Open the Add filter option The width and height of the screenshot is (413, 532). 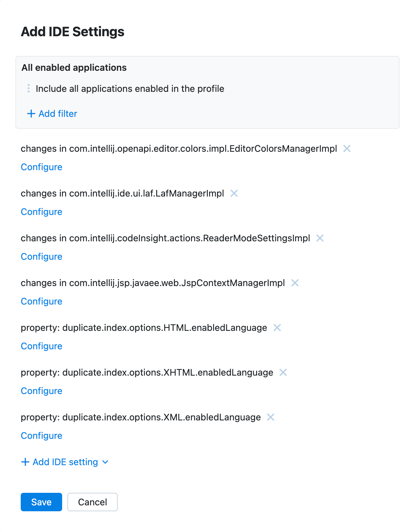tap(52, 114)
